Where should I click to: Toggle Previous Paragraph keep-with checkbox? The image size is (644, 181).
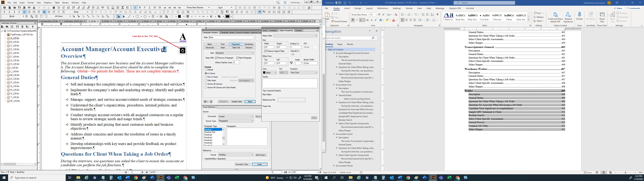click(x=216, y=58)
